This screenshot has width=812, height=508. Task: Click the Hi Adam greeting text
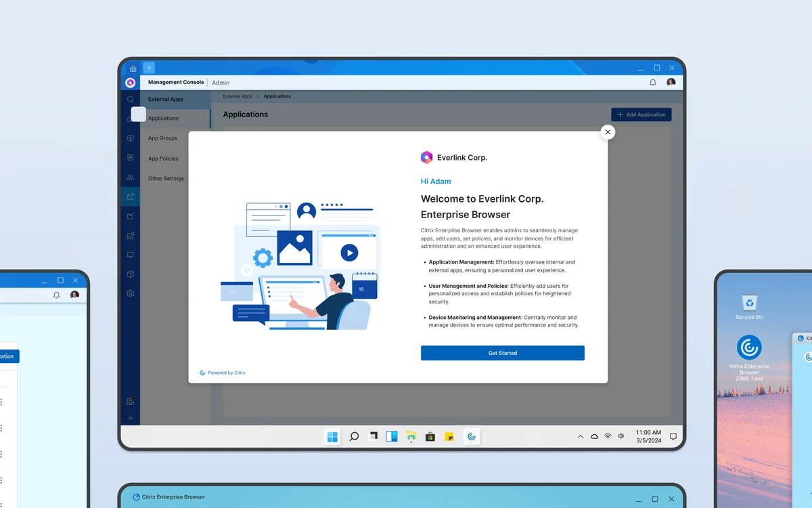[436, 182]
